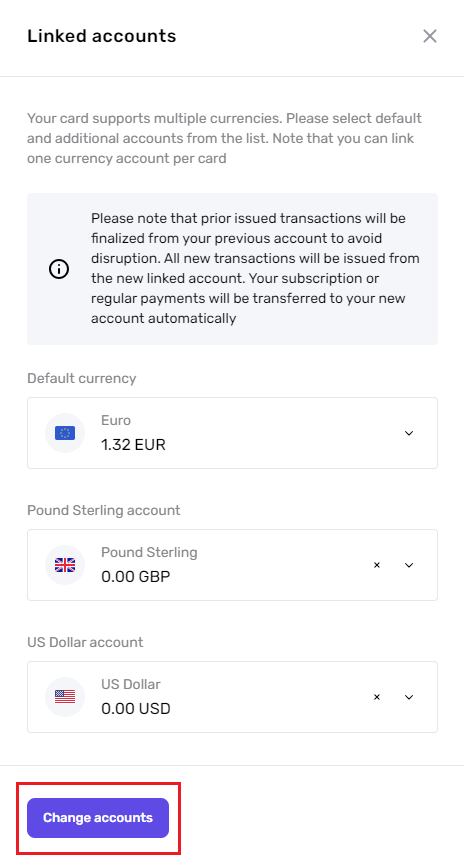
Task: Confirm with the Change accounts button
Action: pyautogui.click(x=98, y=818)
